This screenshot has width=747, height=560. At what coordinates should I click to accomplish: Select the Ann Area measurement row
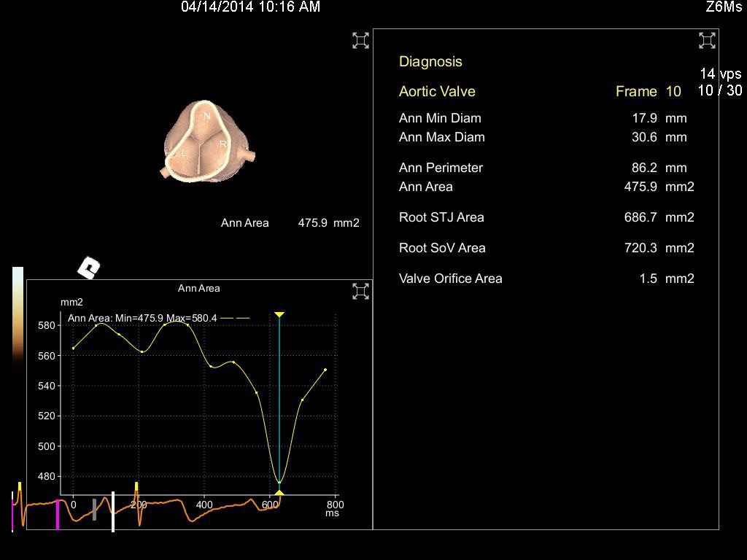click(546, 187)
